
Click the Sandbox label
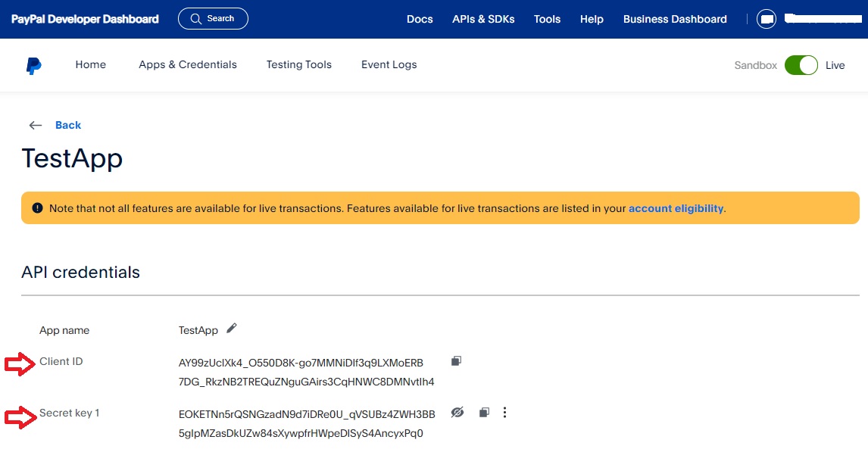[x=756, y=65]
